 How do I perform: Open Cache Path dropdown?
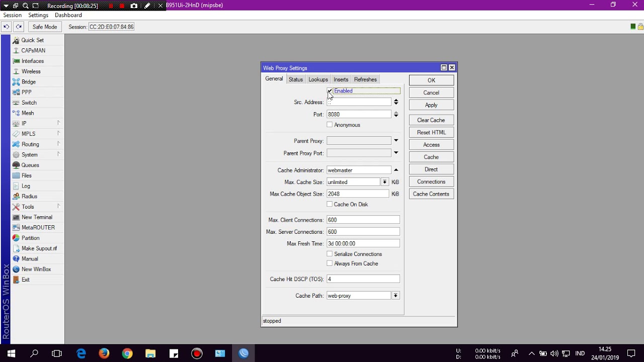396,296
